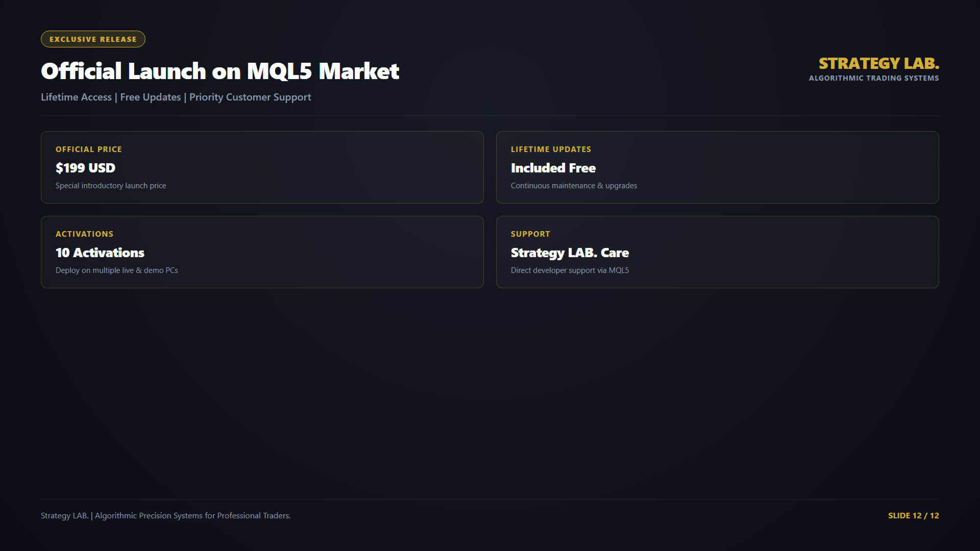Click the Lifetime Access subtitle text
Screen dimensions: 980x551
[76, 97]
